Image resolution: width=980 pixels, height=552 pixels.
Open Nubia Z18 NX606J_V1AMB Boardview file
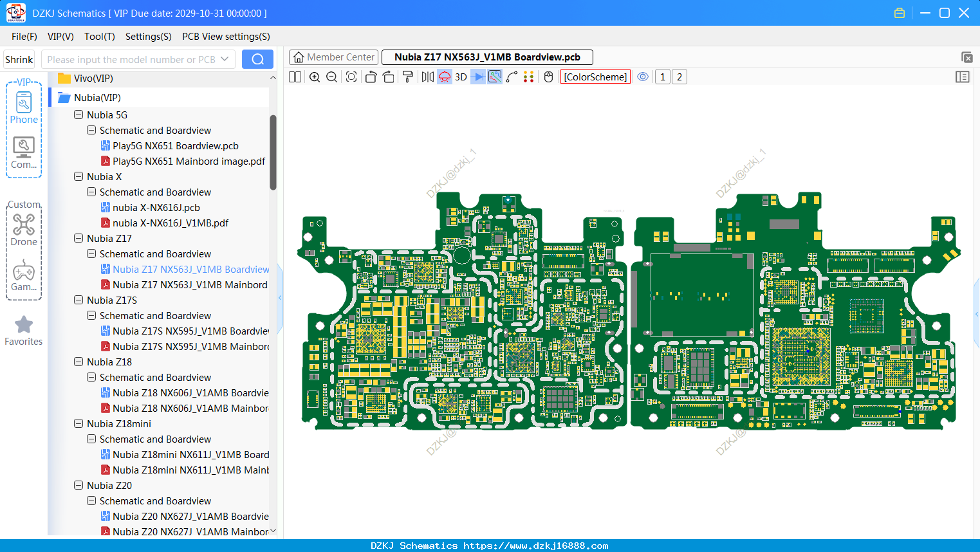coord(190,392)
